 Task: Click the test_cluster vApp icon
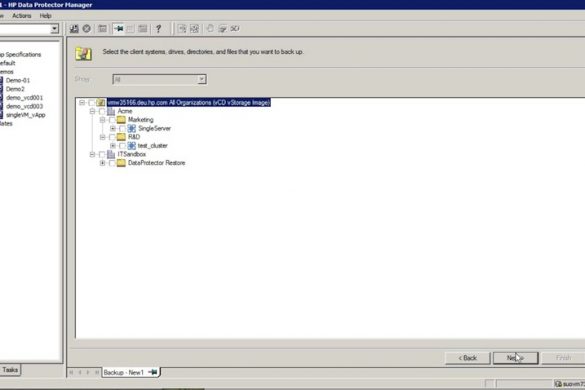click(x=131, y=146)
